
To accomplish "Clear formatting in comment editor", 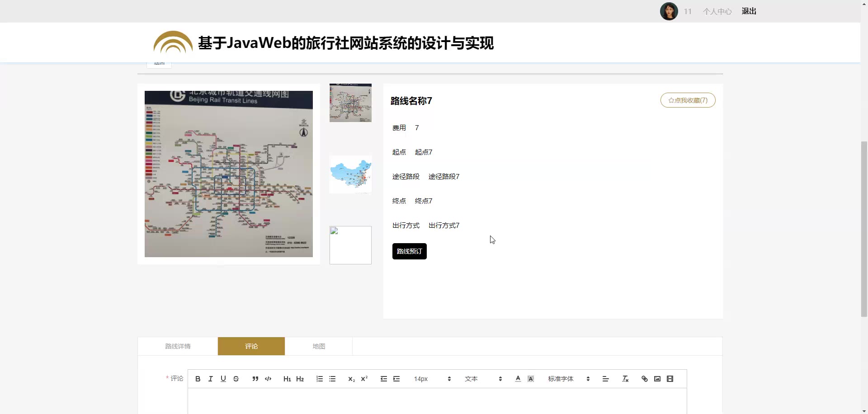I will click(625, 379).
